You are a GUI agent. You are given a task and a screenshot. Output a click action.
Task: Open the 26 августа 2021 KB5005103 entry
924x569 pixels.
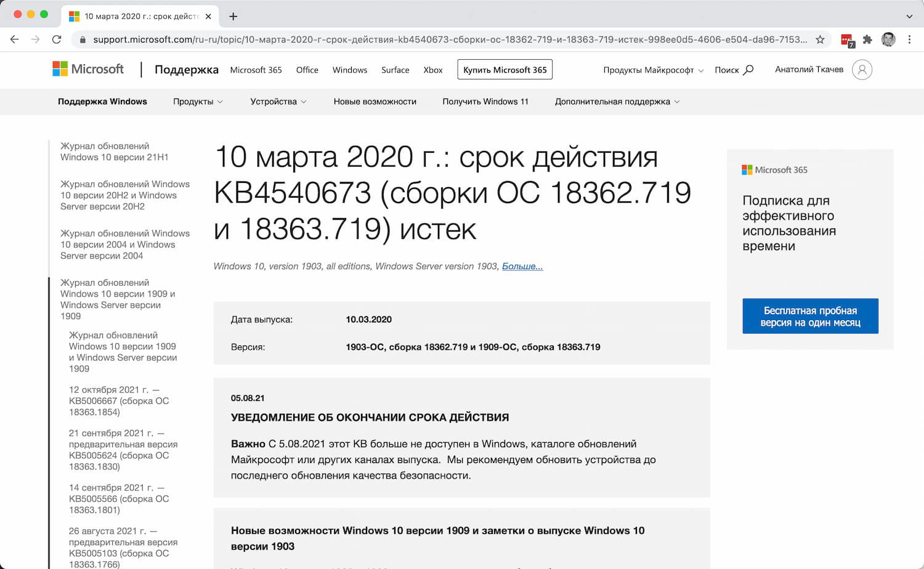click(x=123, y=547)
